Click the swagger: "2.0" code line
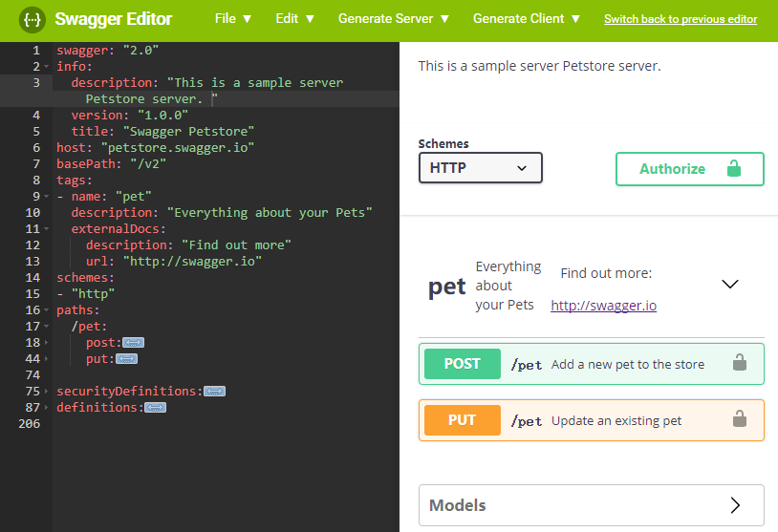This screenshot has height=532, width=778. [x=108, y=50]
